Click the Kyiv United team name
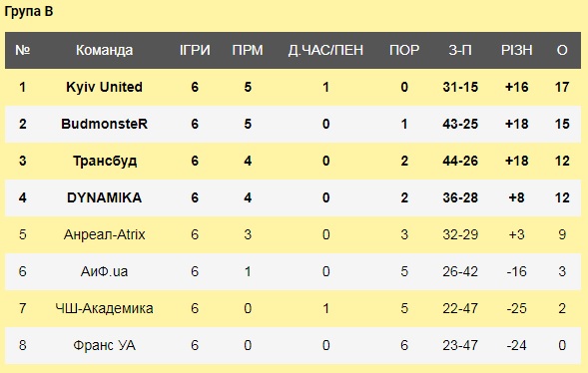 click(x=104, y=87)
